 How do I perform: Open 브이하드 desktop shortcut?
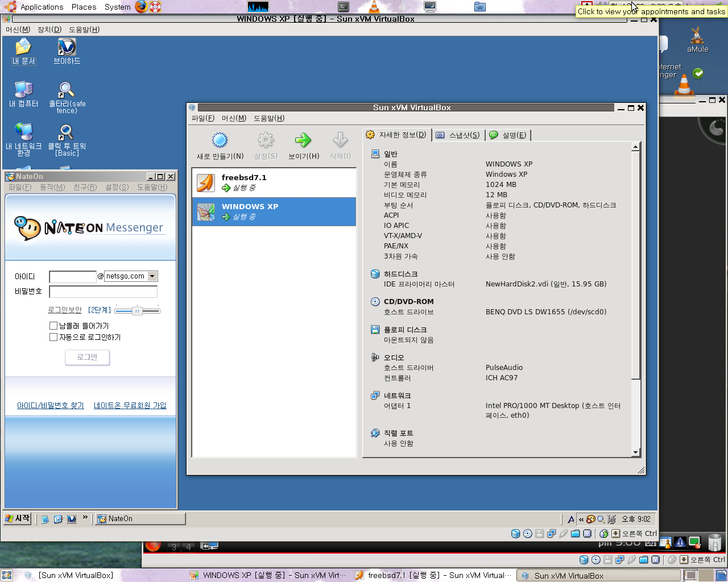tap(67, 51)
